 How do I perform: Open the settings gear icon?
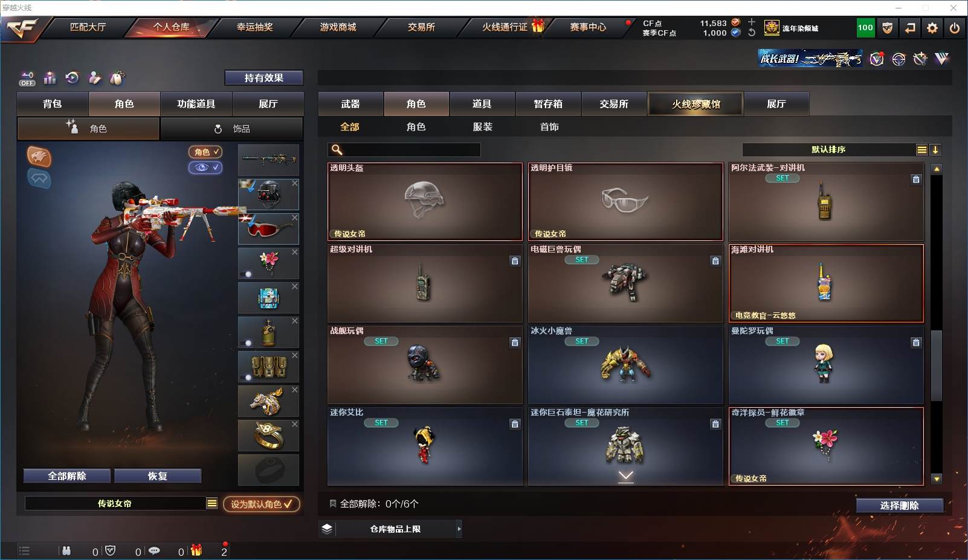[x=932, y=28]
